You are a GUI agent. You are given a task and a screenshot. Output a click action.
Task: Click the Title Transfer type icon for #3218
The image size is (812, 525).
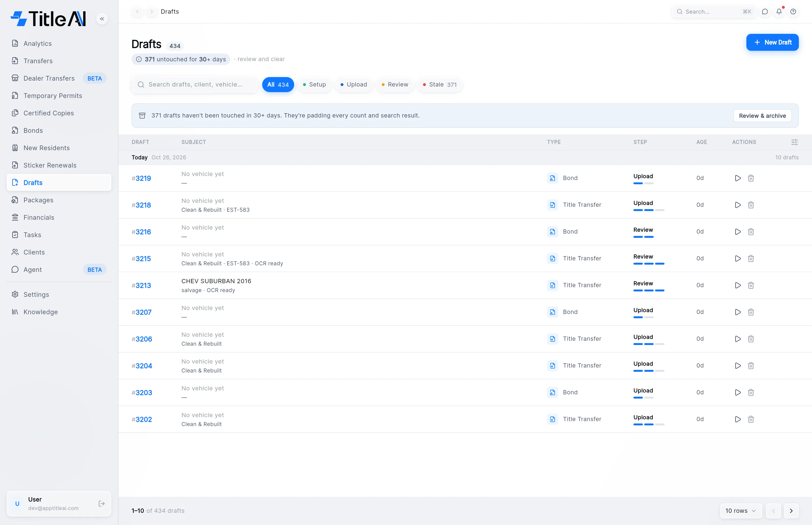point(552,205)
